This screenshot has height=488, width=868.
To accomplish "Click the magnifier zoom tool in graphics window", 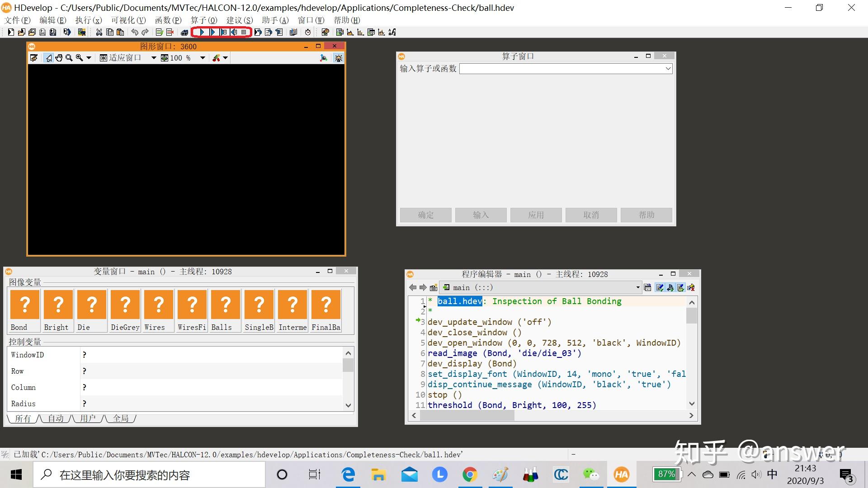I will (x=69, y=58).
